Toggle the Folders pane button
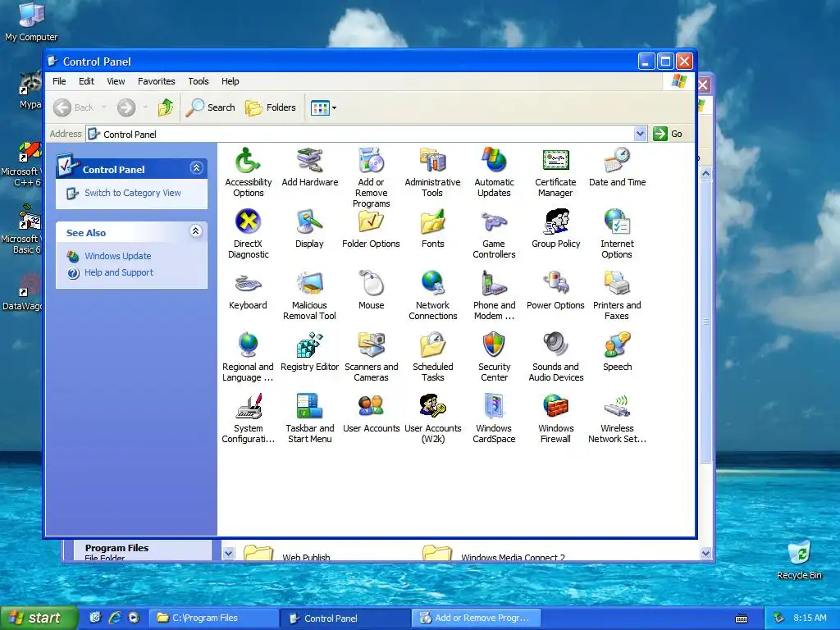Screen dimensions: 840x630 point(271,107)
